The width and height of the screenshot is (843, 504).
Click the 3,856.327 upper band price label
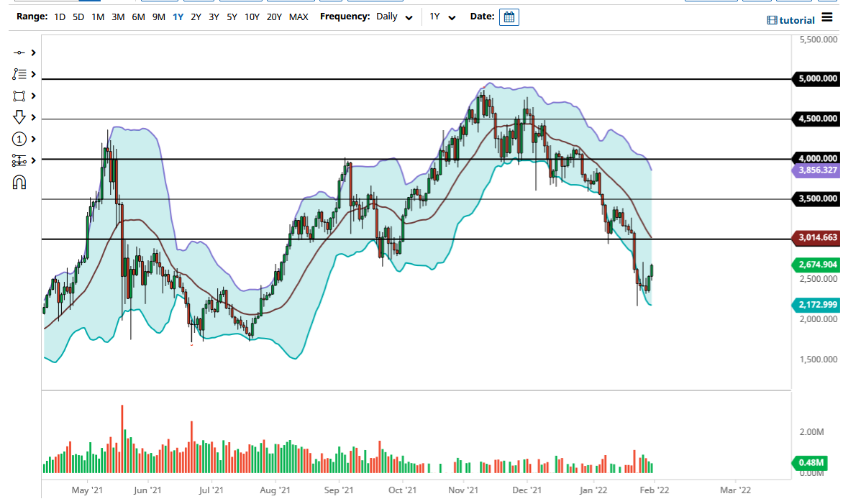[x=817, y=170]
